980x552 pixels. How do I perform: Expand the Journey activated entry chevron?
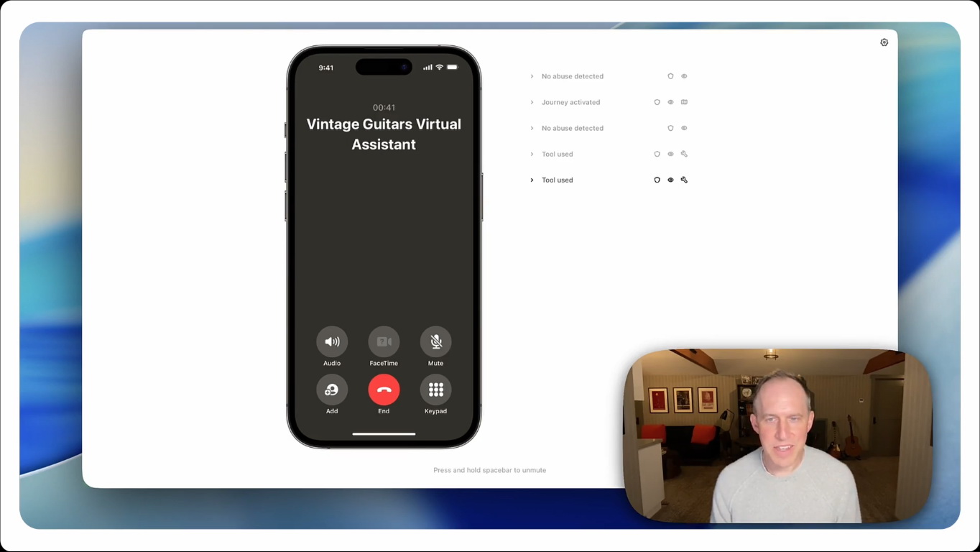532,102
